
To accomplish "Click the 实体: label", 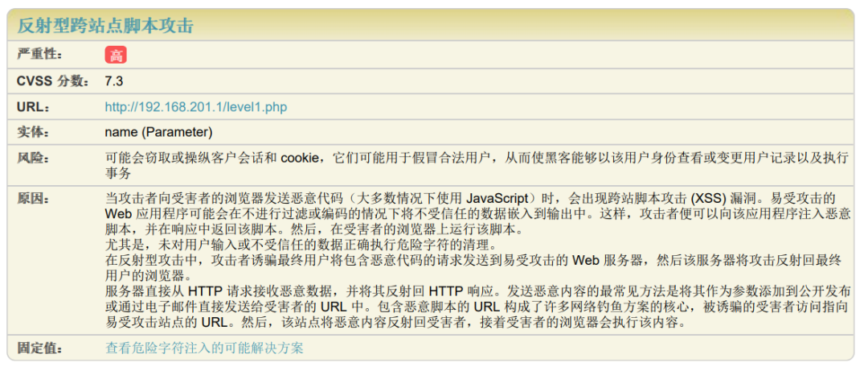I will click(33, 133).
